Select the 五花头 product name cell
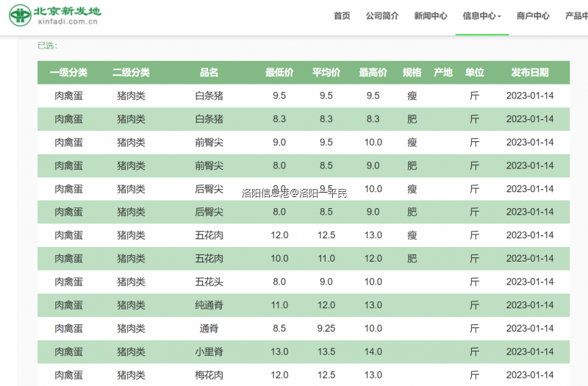 pyautogui.click(x=209, y=282)
